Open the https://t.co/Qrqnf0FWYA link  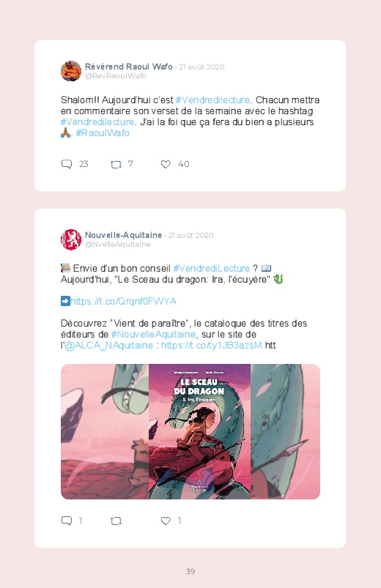pyautogui.click(x=124, y=302)
